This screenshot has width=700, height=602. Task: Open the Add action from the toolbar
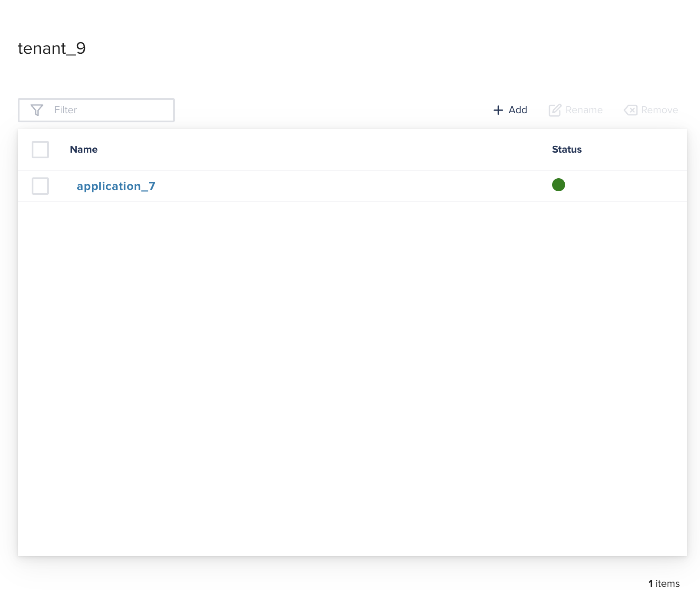pyautogui.click(x=510, y=110)
